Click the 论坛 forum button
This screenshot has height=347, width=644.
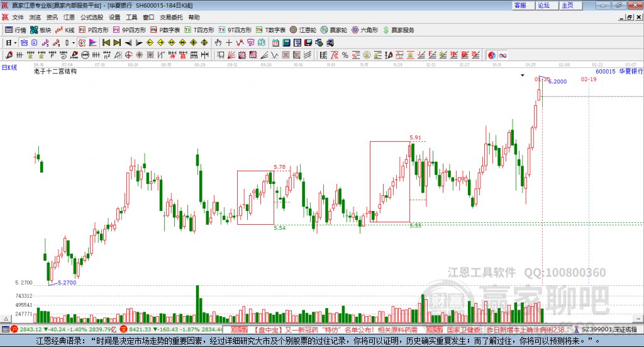547,5
